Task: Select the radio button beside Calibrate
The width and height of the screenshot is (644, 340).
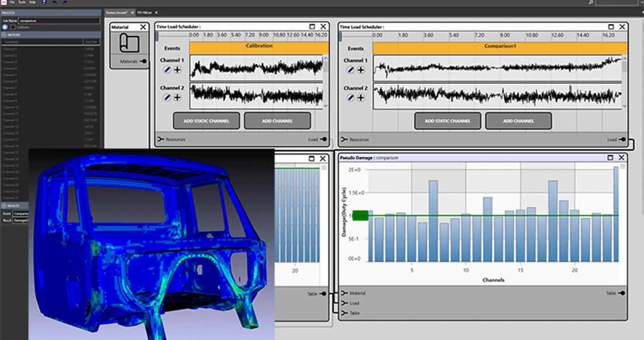Action: tap(5, 27)
